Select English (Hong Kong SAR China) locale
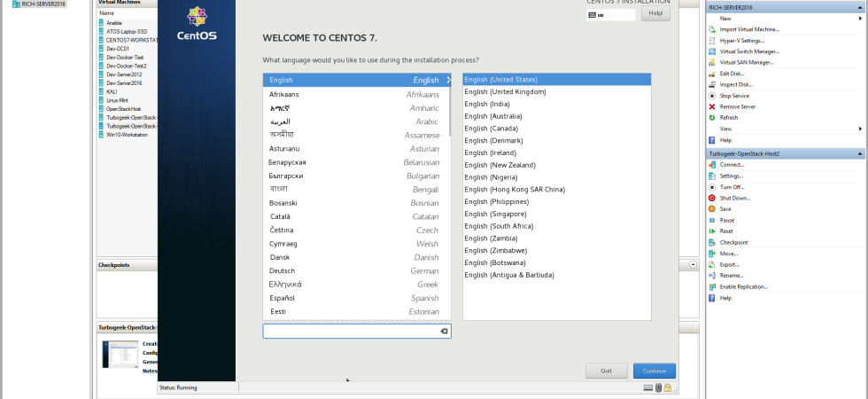This screenshot has width=868, height=399. coord(557,190)
